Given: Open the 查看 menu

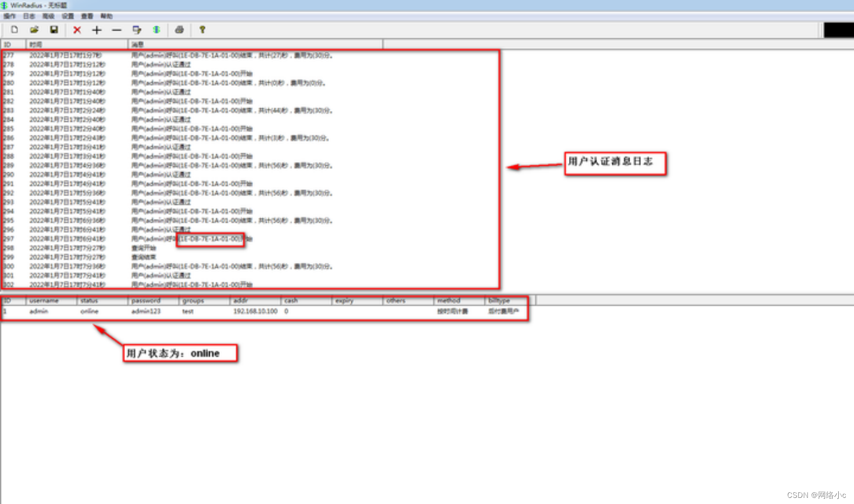Looking at the screenshot, I should click(x=87, y=16).
